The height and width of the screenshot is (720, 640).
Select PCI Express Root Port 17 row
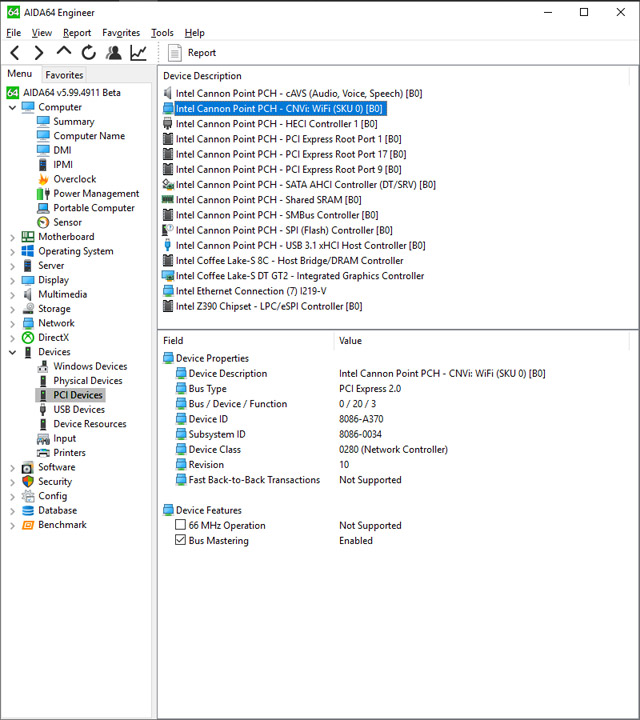(x=291, y=154)
